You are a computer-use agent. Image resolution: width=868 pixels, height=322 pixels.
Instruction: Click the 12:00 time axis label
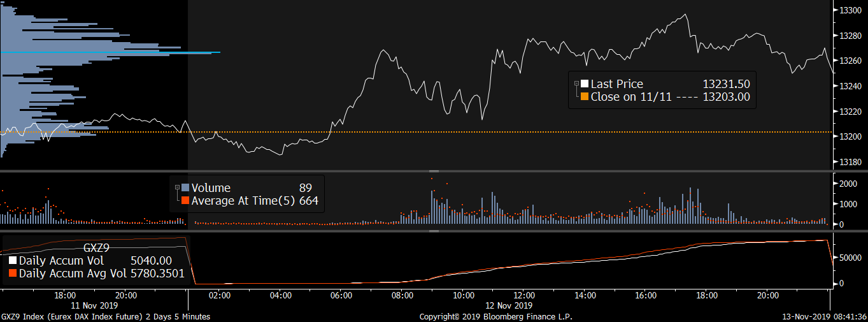coord(524,295)
